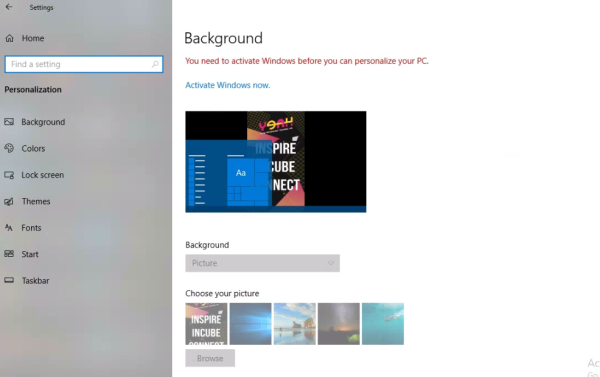Select the blue Windows logo picture thumbnail
Screen dimensions: 600x377
pyautogui.click(x=250, y=324)
